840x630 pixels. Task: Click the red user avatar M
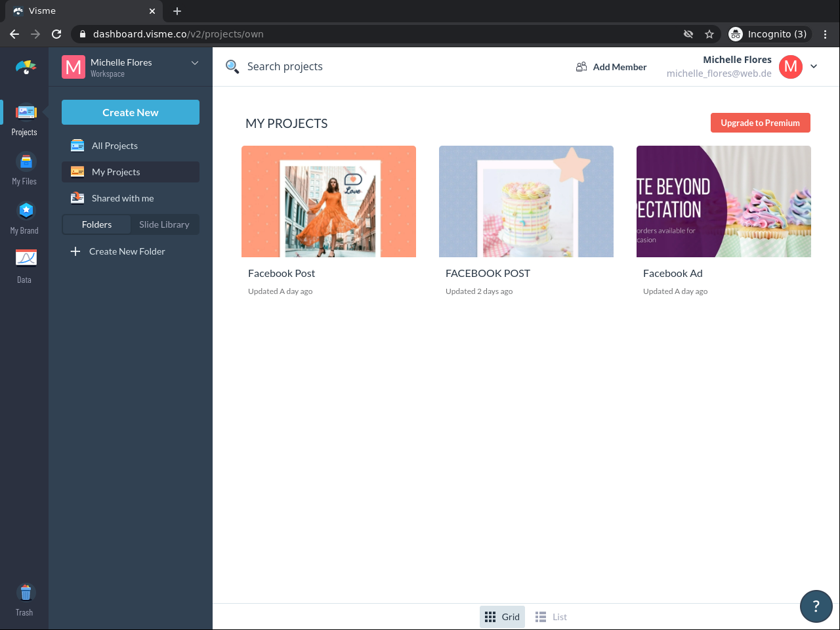tap(791, 66)
